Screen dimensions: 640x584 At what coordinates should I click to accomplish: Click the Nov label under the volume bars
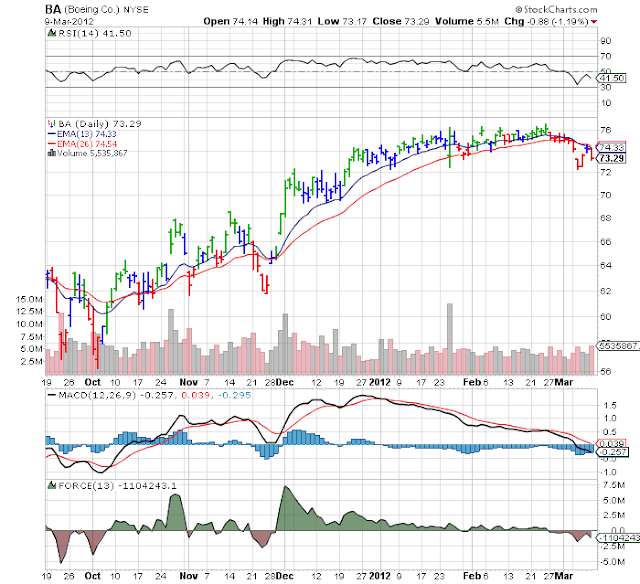click(x=189, y=382)
